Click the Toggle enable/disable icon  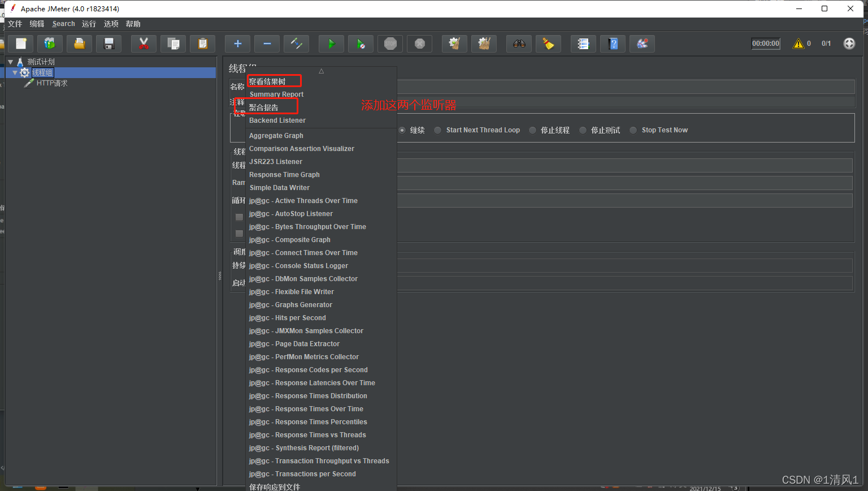[297, 44]
